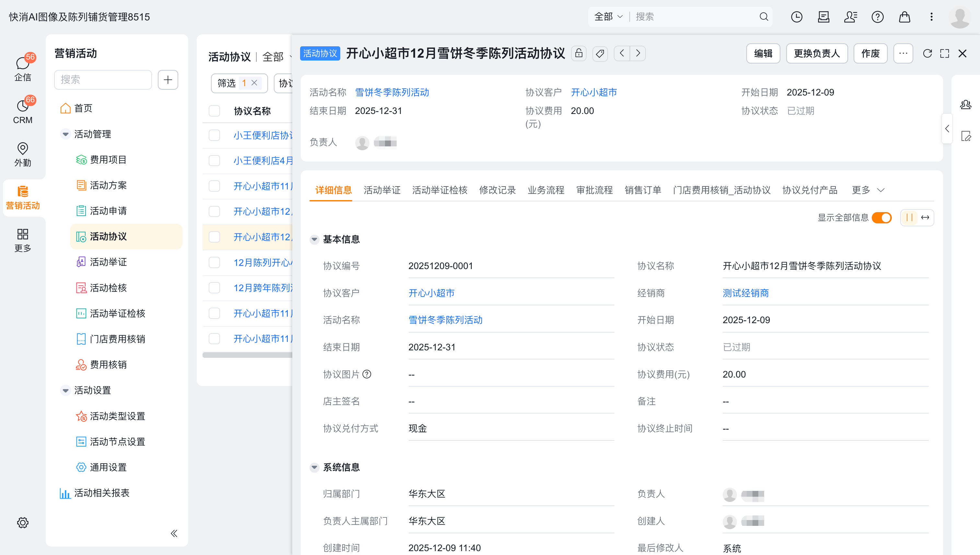Open settings gear at sidebar bottom
Screen dimensions: 980x555
point(22,522)
